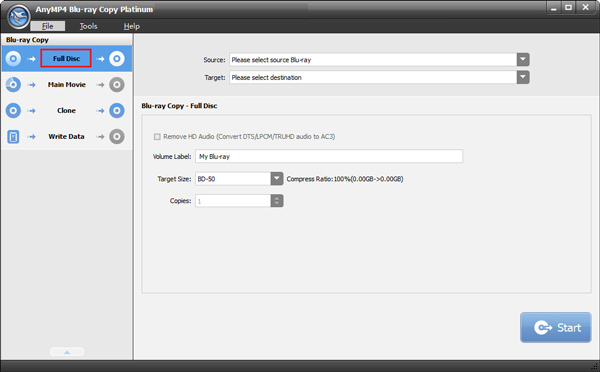
Task: Click the blue target disc in Clone row
Action: click(117, 111)
